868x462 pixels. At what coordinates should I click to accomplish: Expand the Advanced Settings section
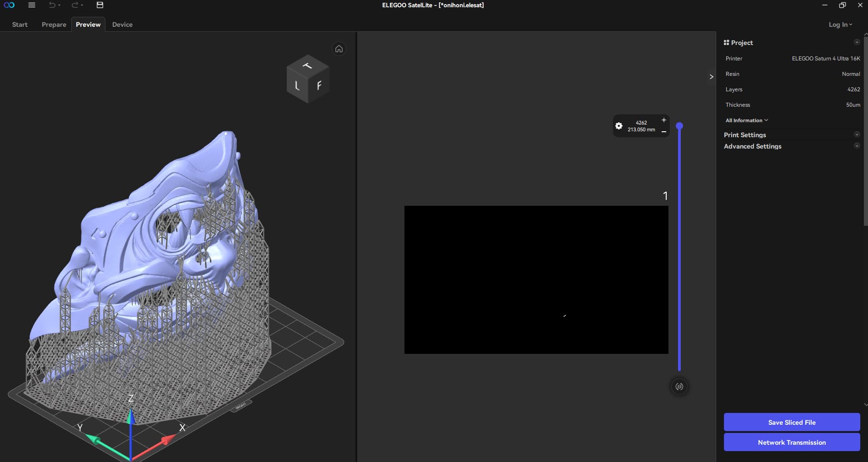click(857, 146)
